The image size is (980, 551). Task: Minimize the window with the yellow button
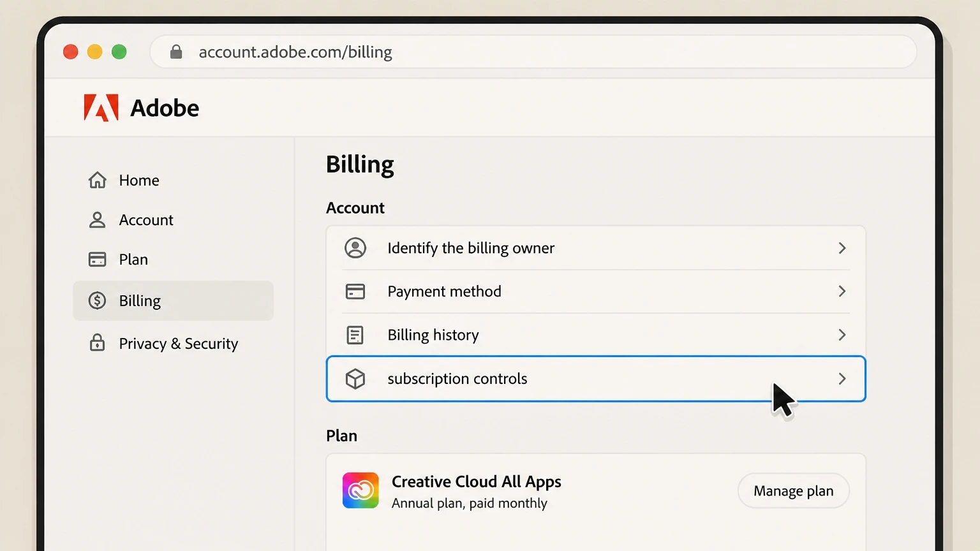point(95,52)
